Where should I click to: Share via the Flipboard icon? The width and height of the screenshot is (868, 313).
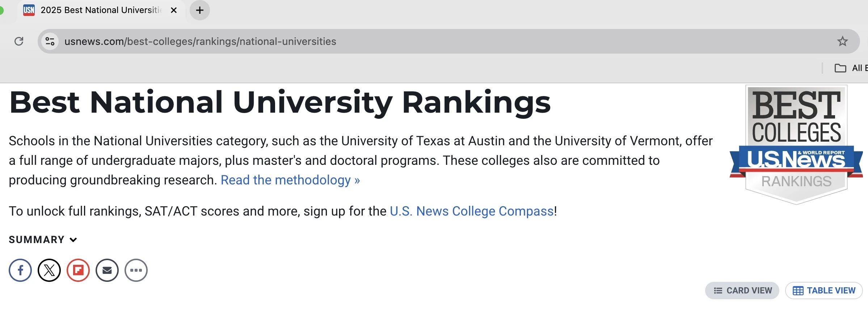coord(78,270)
